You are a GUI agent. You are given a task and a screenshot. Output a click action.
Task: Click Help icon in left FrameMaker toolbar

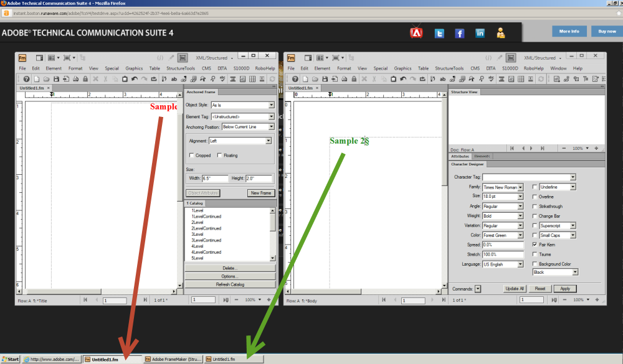[26, 79]
